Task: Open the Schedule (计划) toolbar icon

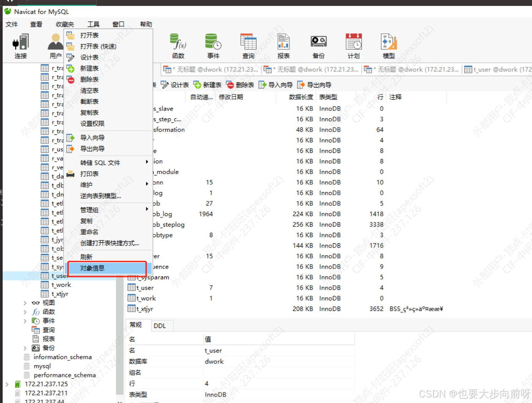Action: click(354, 46)
